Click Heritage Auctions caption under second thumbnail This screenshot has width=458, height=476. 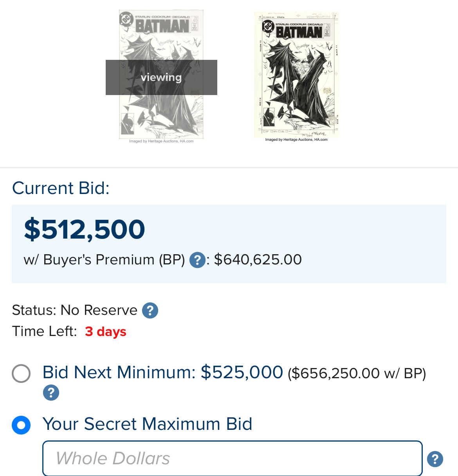click(296, 140)
